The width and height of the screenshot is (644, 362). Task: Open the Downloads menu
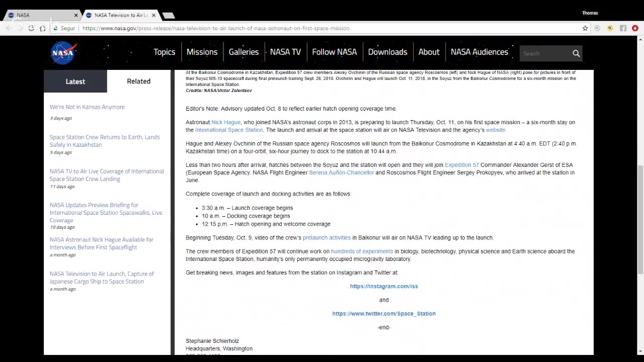point(387,52)
